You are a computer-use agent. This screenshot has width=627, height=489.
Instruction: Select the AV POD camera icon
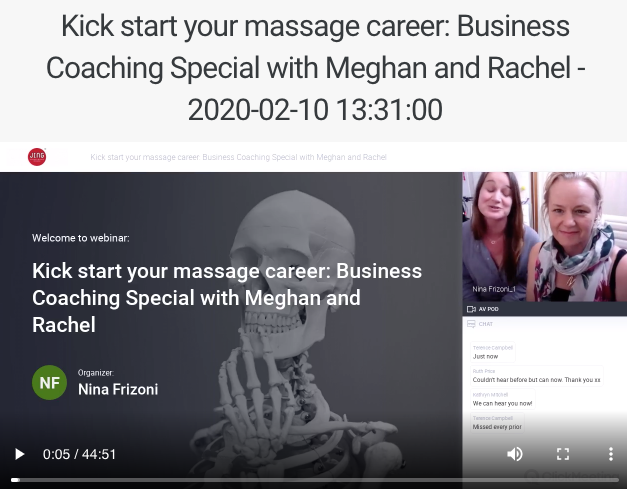471,309
